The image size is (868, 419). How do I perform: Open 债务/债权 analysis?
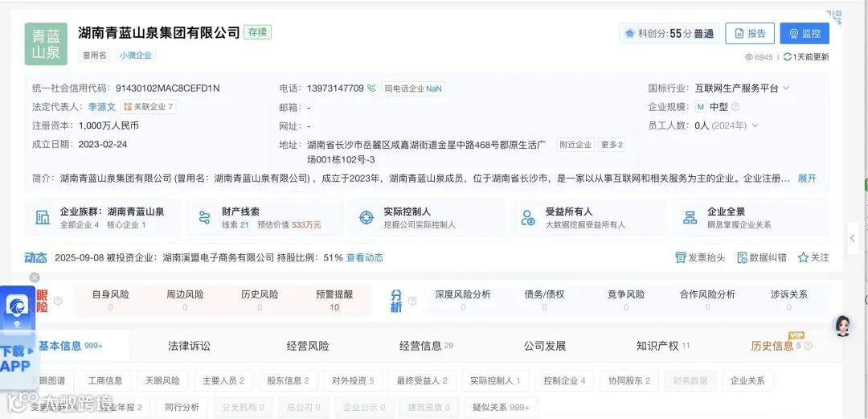tap(545, 301)
